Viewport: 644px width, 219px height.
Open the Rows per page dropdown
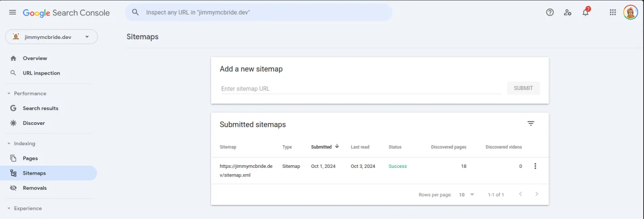pos(467,195)
